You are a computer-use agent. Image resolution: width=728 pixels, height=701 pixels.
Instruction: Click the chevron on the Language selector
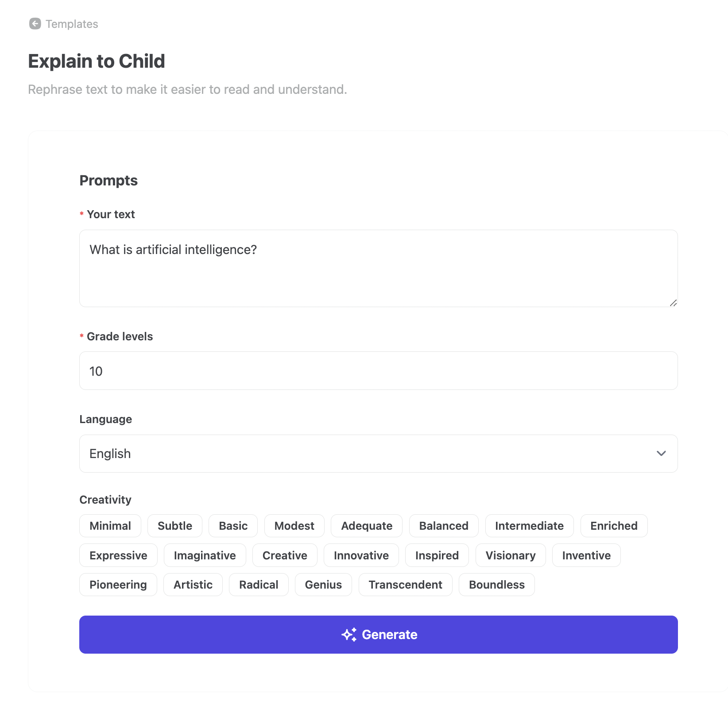[661, 454]
